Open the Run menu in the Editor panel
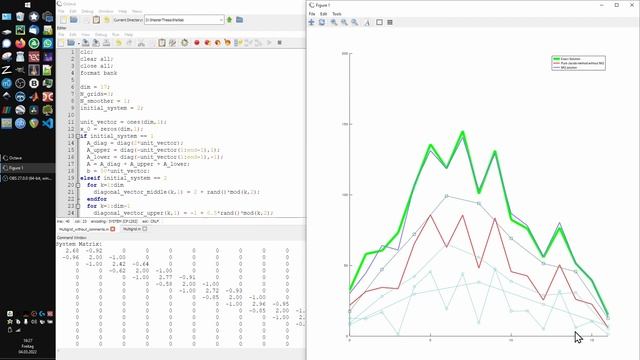Viewport: 640px width, 360px height. pyautogui.click(x=116, y=35)
